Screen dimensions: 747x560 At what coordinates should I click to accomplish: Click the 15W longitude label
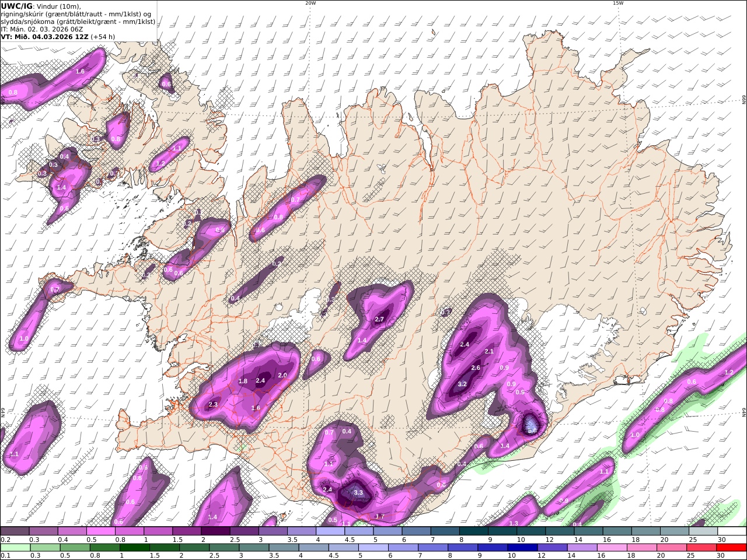click(x=617, y=3)
